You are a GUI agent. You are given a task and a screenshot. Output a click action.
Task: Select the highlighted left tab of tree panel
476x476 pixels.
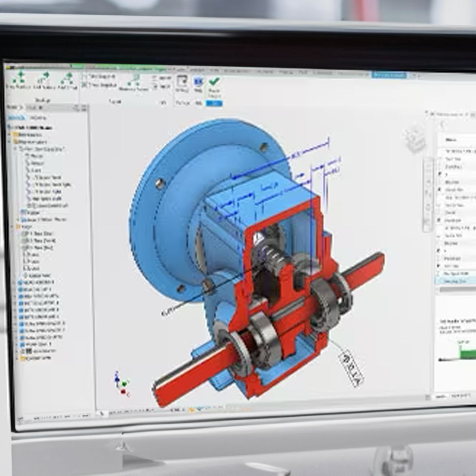pos(16,118)
